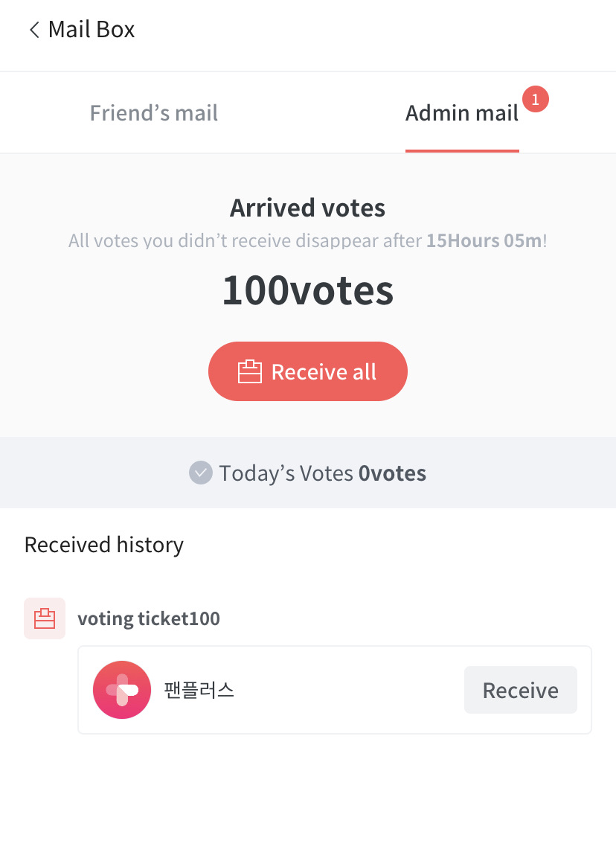Select the Admin mail tab
The height and width of the screenshot is (867, 616).
pyautogui.click(x=461, y=113)
